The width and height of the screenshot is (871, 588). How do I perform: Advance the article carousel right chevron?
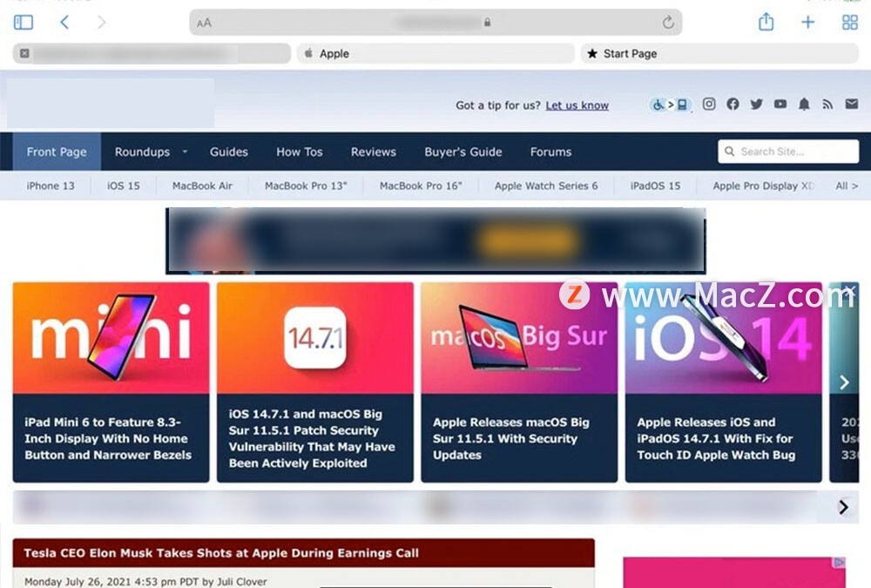point(844,382)
